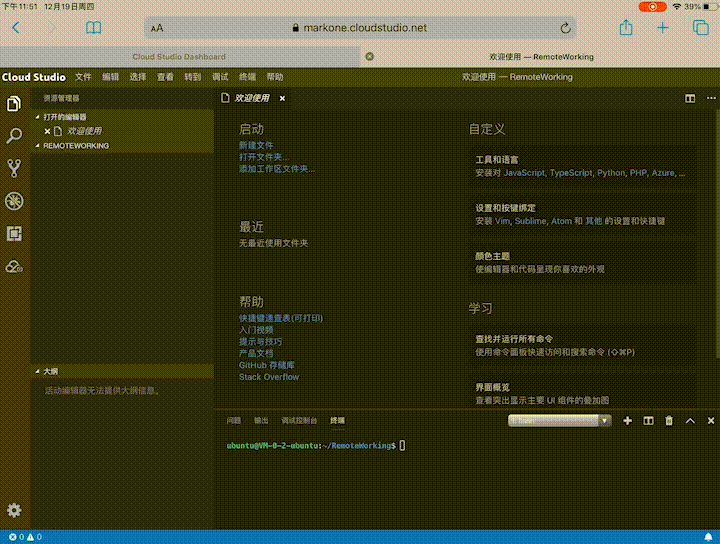The height and width of the screenshot is (544, 720).
Task: Switch to the 调试控制台 panel tab
Action: click(x=299, y=421)
